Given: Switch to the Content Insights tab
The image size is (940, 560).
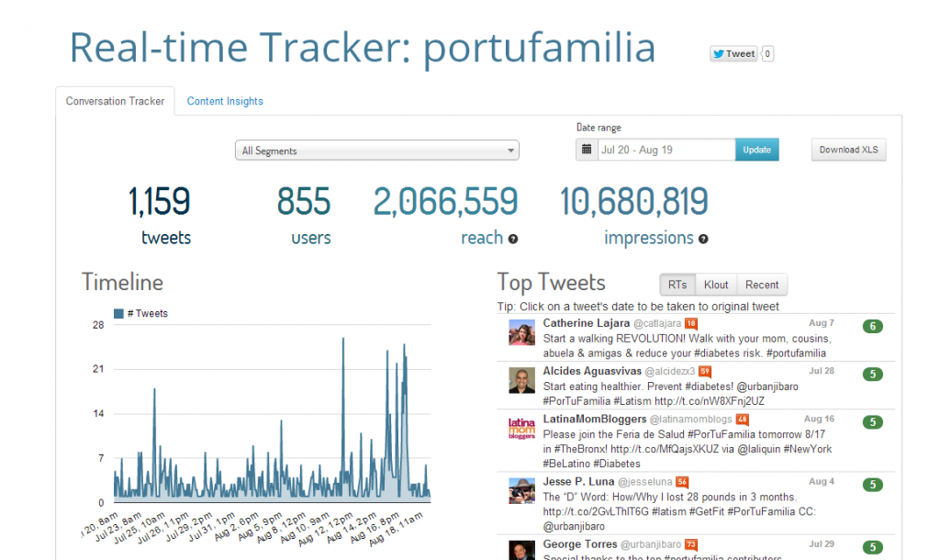Looking at the screenshot, I should (x=225, y=101).
